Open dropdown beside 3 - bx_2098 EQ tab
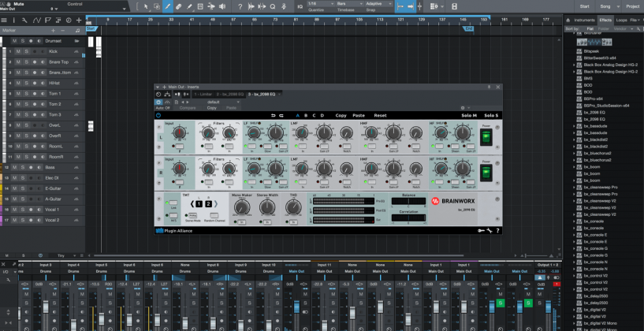This screenshot has width=644, height=331. click(280, 95)
